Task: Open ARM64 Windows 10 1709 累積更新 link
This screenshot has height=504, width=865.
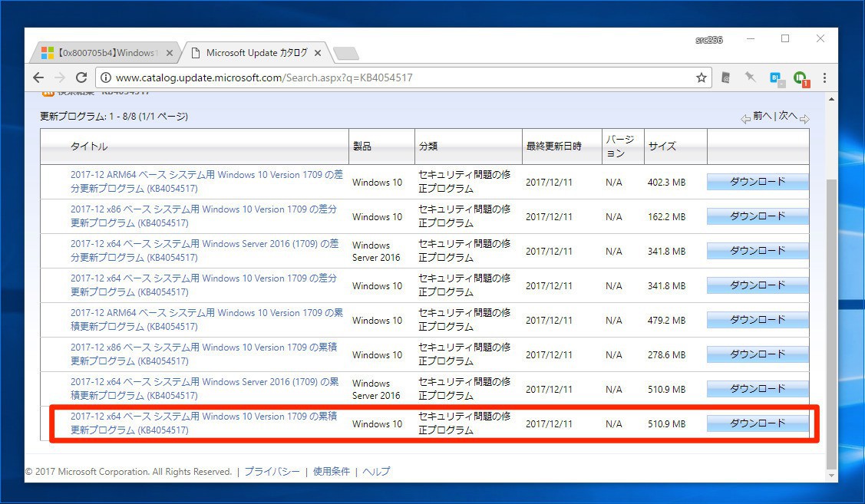Action: (x=206, y=319)
